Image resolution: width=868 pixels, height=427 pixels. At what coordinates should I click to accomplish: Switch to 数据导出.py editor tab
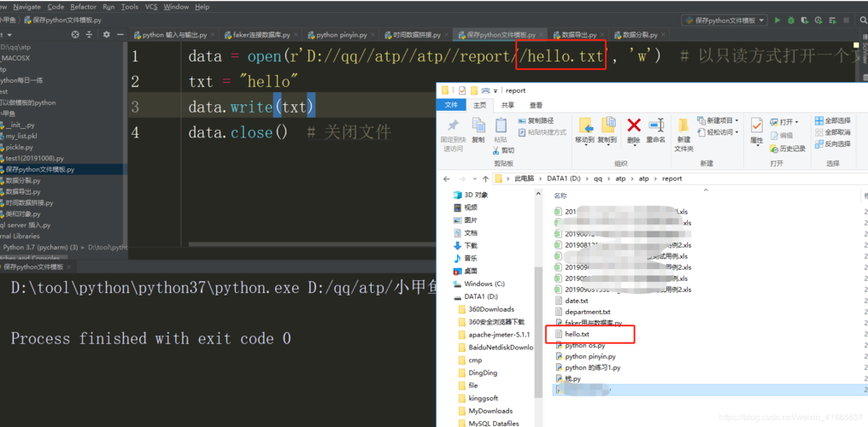(578, 35)
